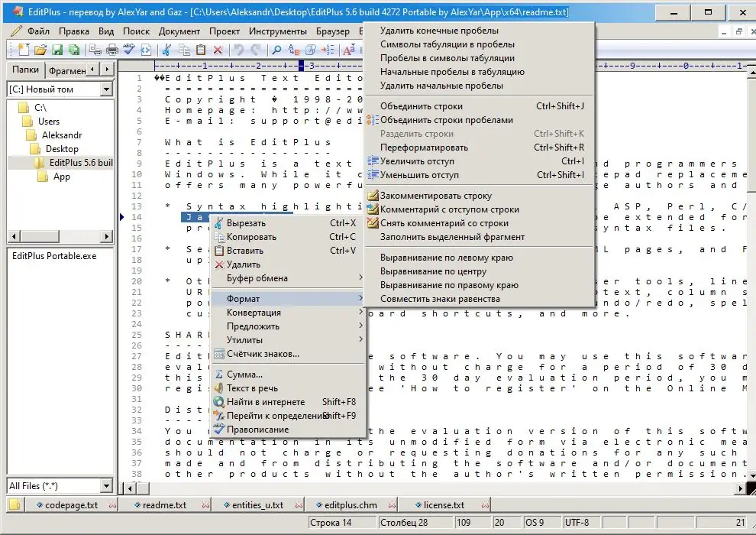Click the Open file folder toolbar icon

tap(40, 49)
